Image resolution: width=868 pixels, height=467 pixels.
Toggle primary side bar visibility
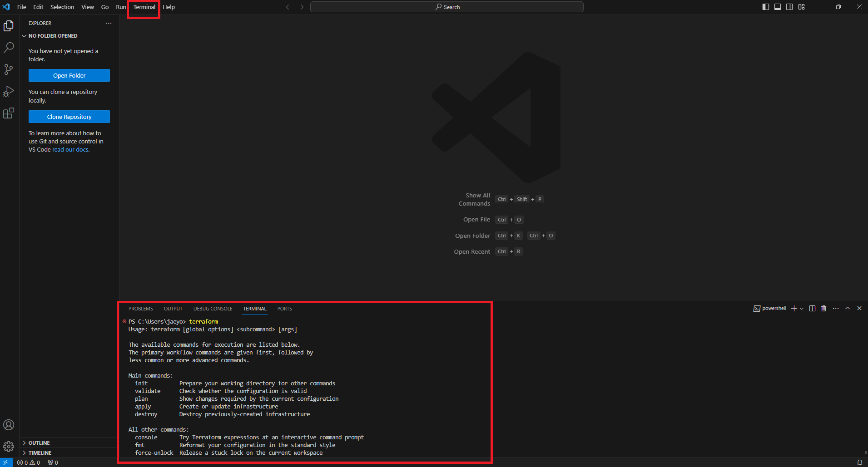tap(766, 7)
